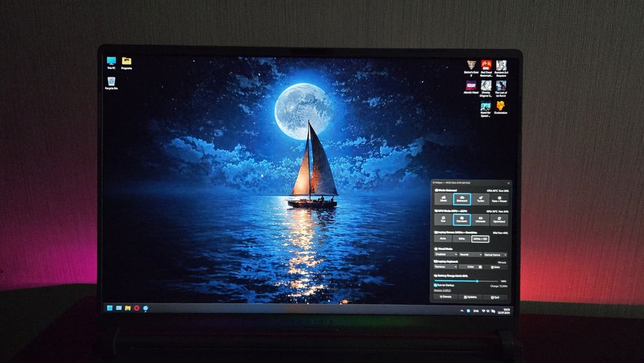Image resolution: width=644 pixels, height=363 pixels.
Task: Click G-Helper icon on taskbar
Action: point(146,308)
